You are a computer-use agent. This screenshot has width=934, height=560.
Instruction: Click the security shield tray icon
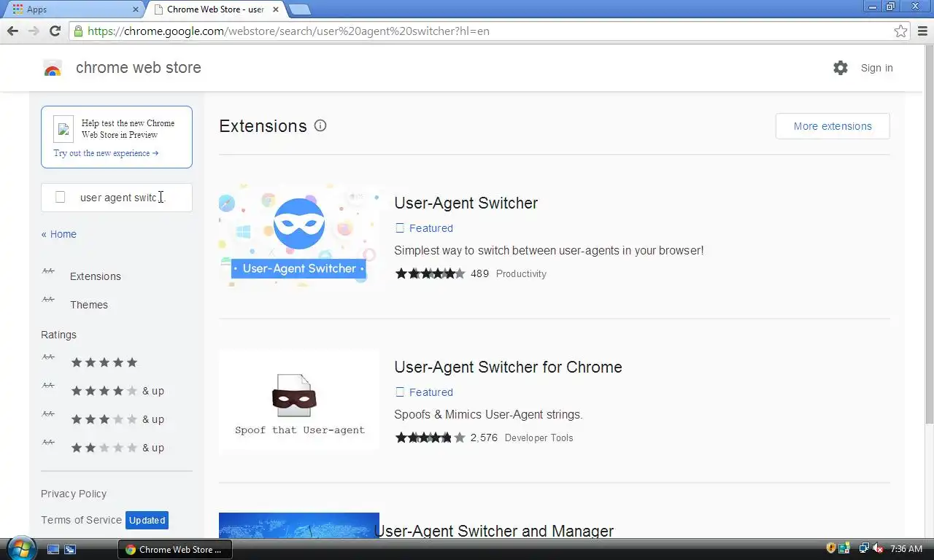coord(831,548)
